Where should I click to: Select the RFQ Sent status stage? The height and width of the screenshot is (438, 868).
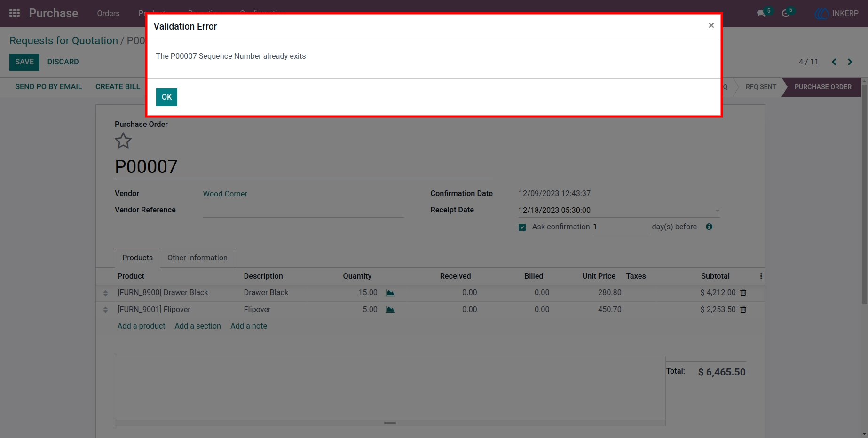click(761, 87)
